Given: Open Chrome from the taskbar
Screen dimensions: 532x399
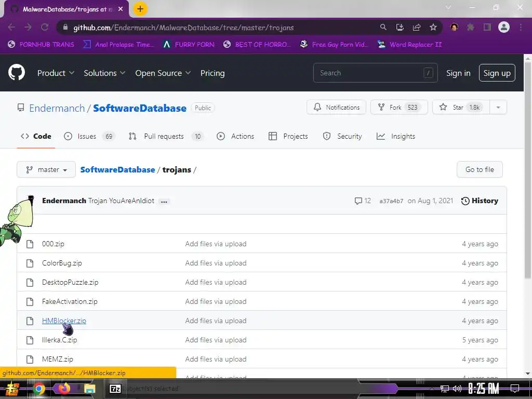Looking at the screenshot, I should point(39,389).
